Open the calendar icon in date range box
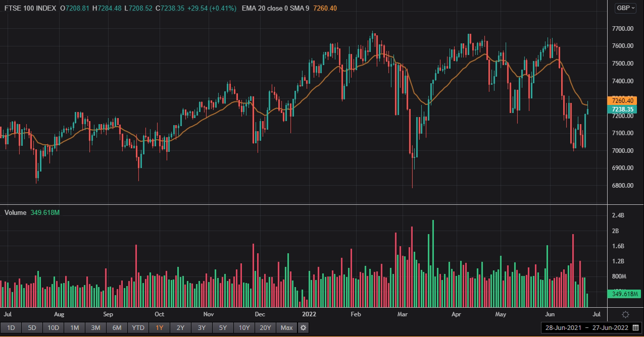Screen dimensions: 644x337 pyautogui.click(x=635, y=328)
